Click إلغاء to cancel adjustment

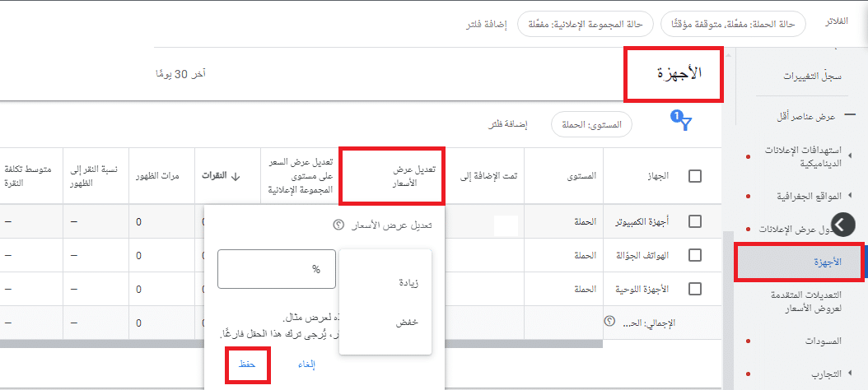[x=306, y=364]
